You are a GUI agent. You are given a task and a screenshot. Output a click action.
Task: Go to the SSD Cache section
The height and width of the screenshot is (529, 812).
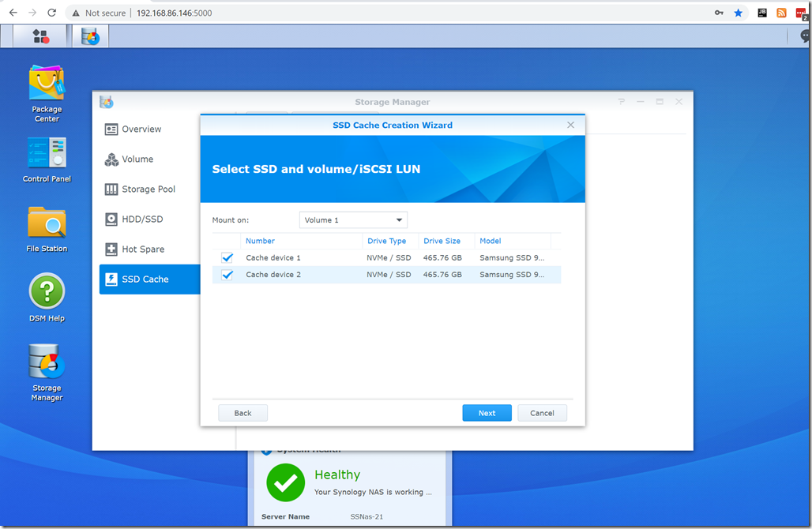tap(149, 279)
